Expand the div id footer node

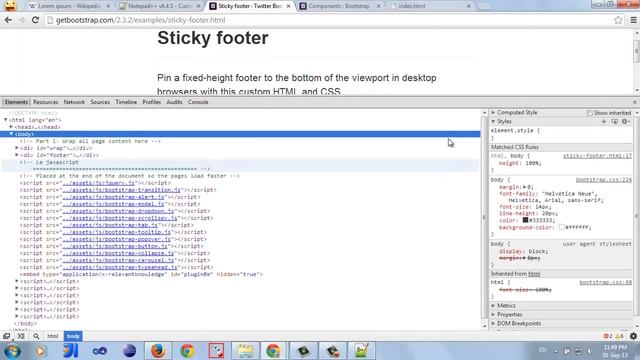17,155
